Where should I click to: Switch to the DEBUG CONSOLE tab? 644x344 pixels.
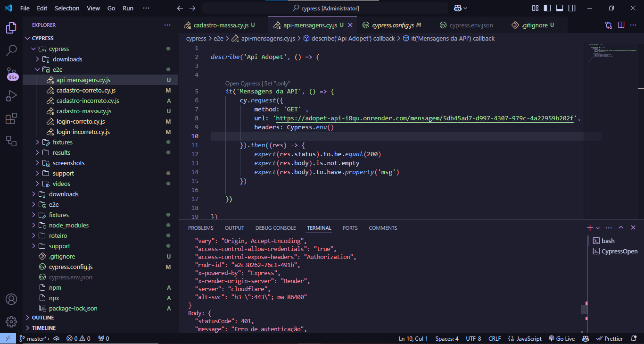[275, 228]
